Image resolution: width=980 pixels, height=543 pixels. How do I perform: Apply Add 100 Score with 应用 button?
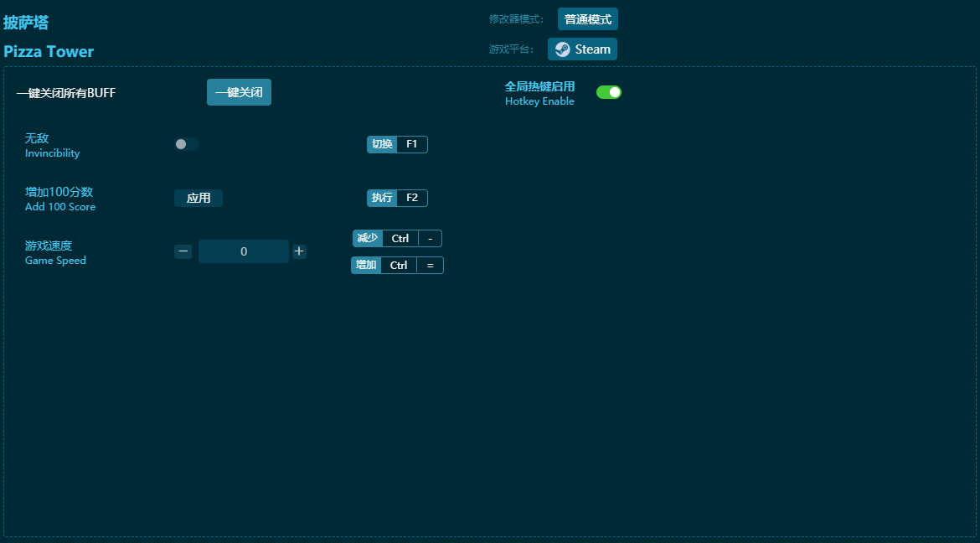(199, 198)
